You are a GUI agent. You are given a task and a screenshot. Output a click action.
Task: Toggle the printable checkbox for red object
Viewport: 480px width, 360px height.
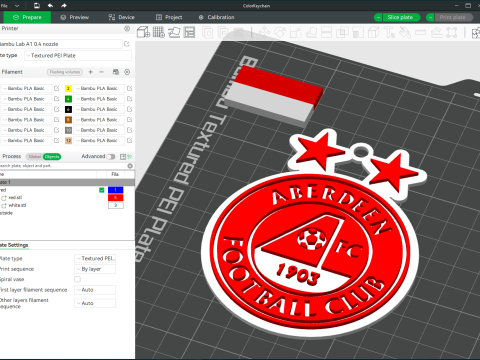pos(102,190)
